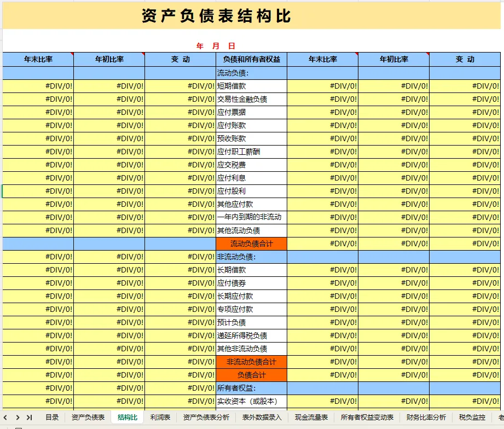This screenshot has width=504, height=429.
Task: Jump to the last sheet tab arrow
Action: pyautogui.click(x=29, y=418)
